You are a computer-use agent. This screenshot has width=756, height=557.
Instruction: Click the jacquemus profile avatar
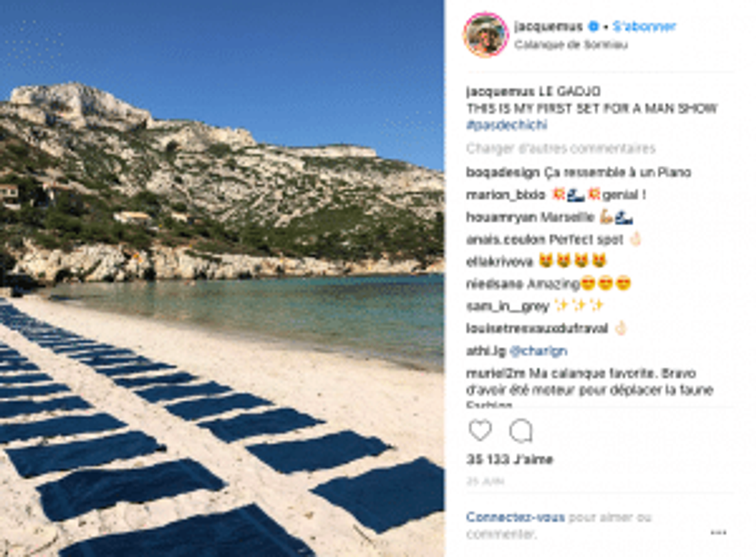(x=486, y=34)
